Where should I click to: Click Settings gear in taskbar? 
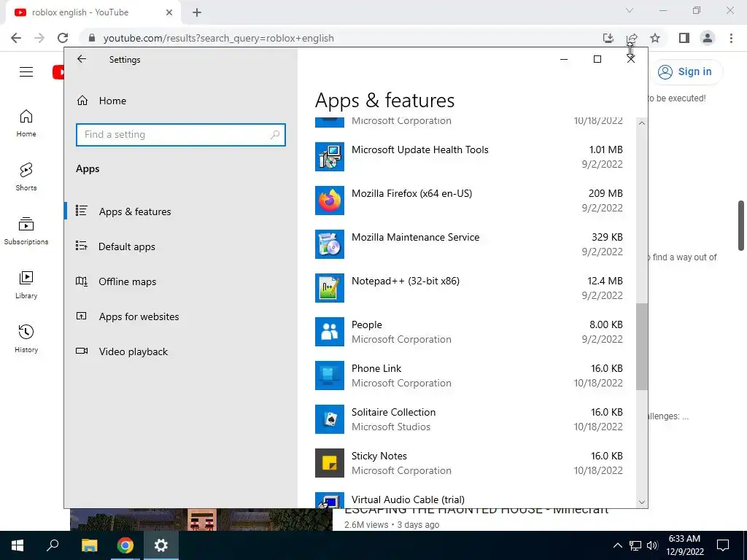(161, 545)
